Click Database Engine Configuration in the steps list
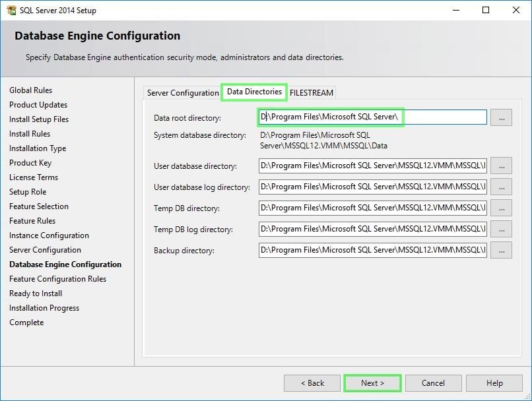This screenshot has height=401, width=532. tap(65, 264)
